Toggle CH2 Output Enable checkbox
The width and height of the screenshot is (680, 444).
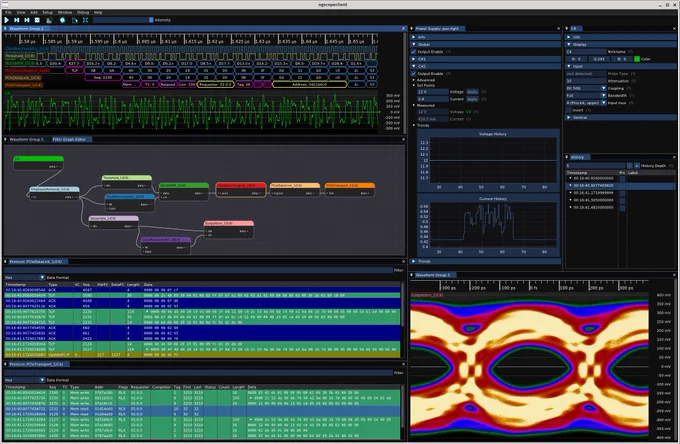tap(414, 74)
